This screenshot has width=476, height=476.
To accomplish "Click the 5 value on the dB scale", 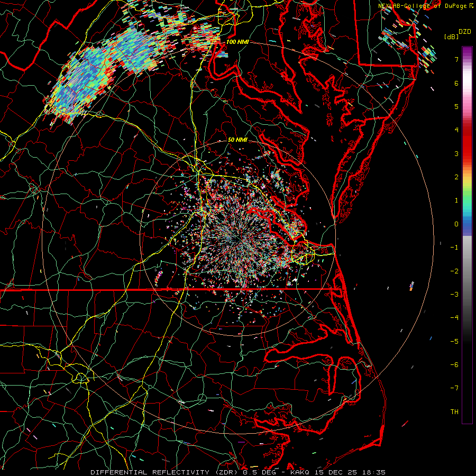I will [456, 106].
